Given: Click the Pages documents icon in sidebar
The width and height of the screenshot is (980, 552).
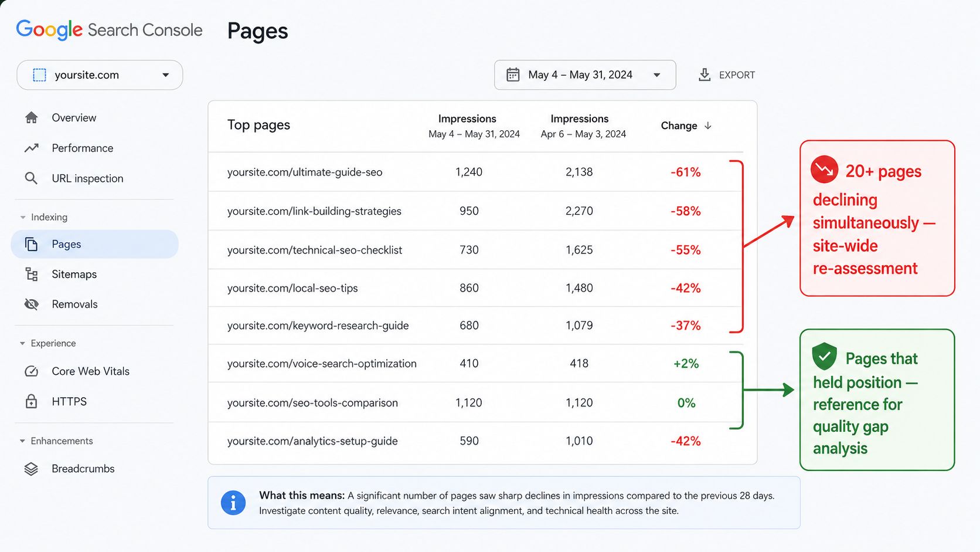Looking at the screenshot, I should point(31,244).
